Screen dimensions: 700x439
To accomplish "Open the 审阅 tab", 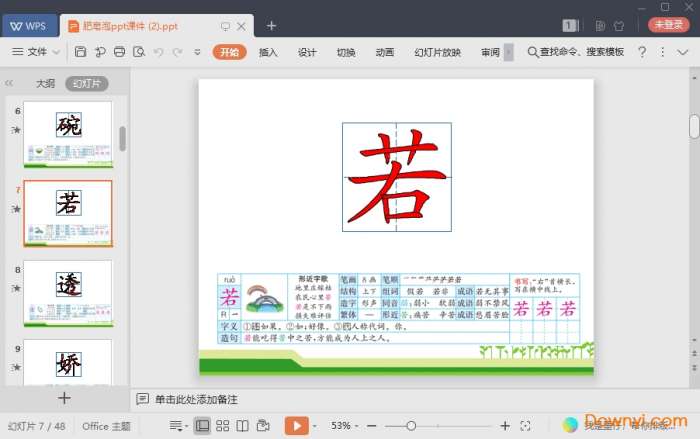I will click(490, 52).
